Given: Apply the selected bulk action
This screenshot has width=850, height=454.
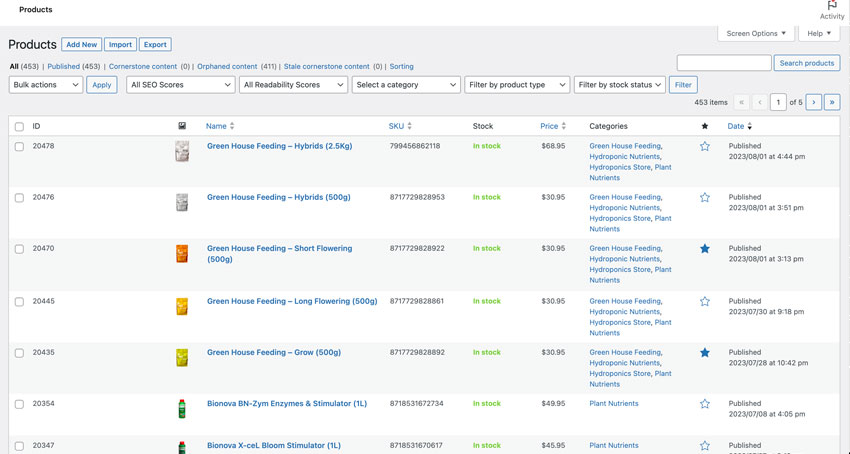Looking at the screenshot, I should click(x=102, y=85).
